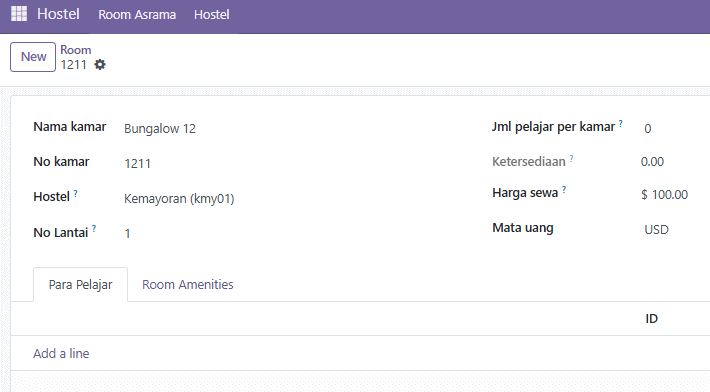The width and height of the screenshot is (710, 392).
Task: Show help tooltip for Jml pelajar per kamar
Action: pyautogui.click(x=621, y=123)
